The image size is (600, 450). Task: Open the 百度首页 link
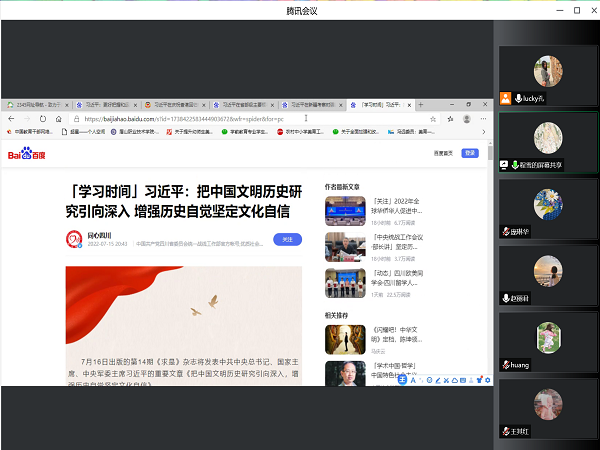pyautogui.click(x=443, y=153)
